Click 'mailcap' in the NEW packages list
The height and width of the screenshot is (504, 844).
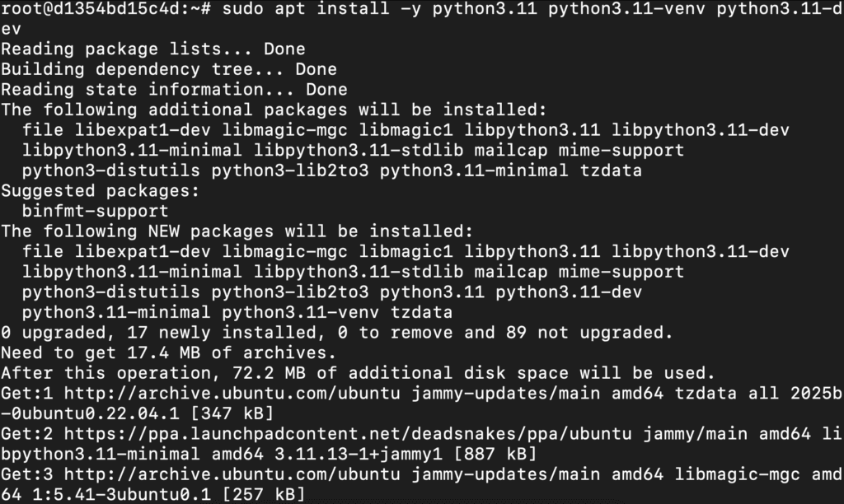click(x=510, y=272)
